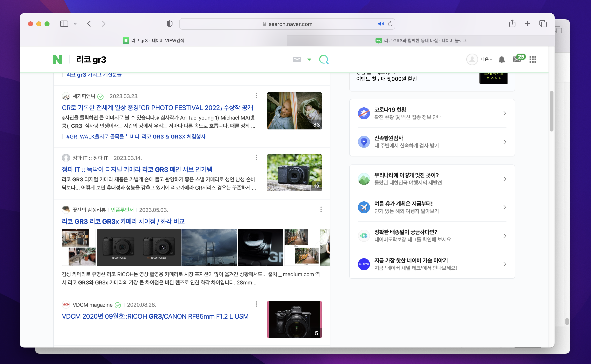This screenshot has height=364, width=591.
Task: Open VDCM 2020년 09월호 RICOH GR3 link
Action: 155,316
